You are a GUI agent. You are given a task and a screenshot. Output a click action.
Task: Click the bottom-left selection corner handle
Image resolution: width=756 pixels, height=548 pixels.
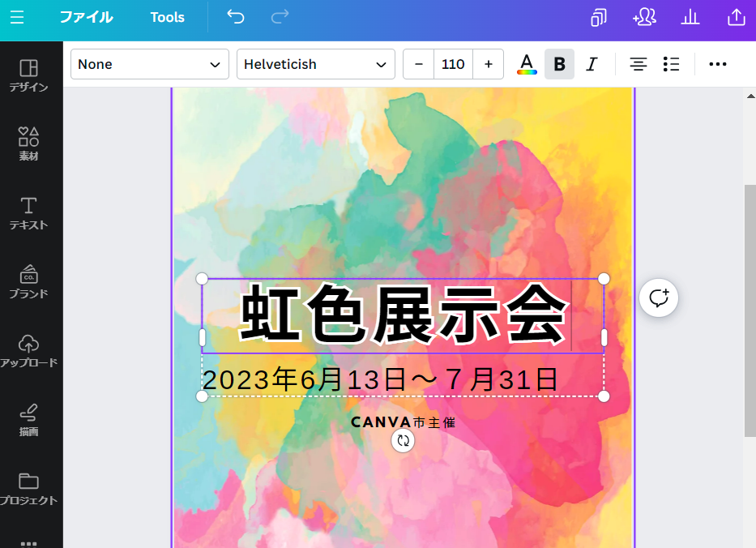click(x=202, y=396)
